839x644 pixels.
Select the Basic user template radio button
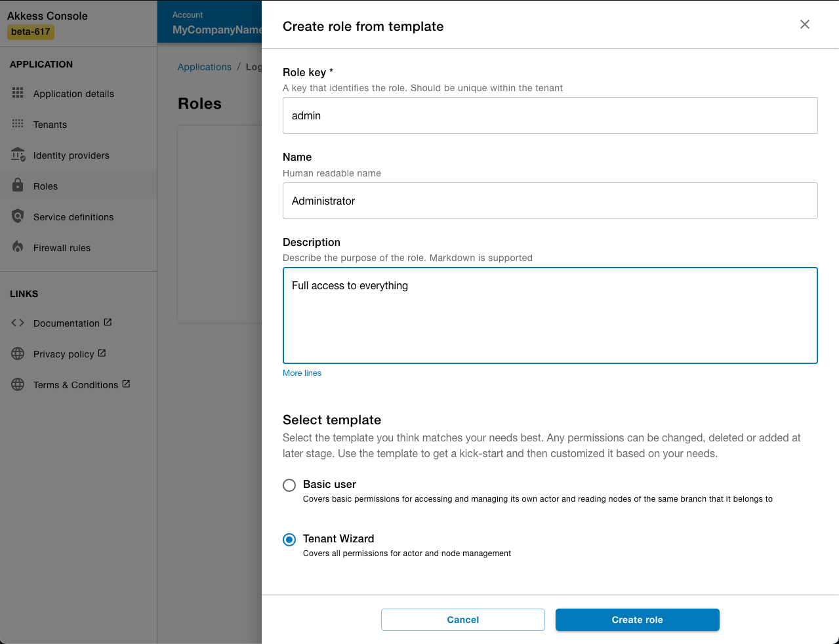pos(289,485)
